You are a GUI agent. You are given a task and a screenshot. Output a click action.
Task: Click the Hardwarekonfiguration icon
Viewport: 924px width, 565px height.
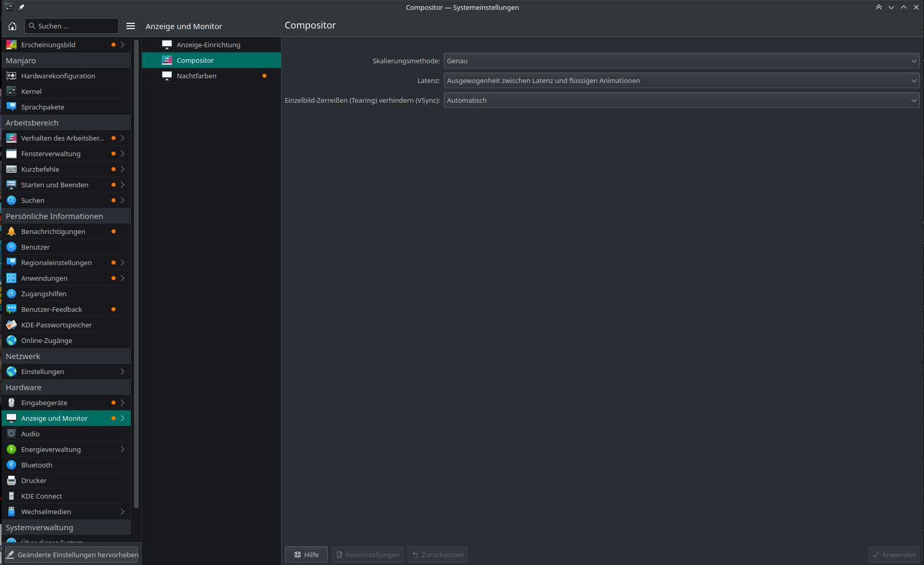(11, 76)
